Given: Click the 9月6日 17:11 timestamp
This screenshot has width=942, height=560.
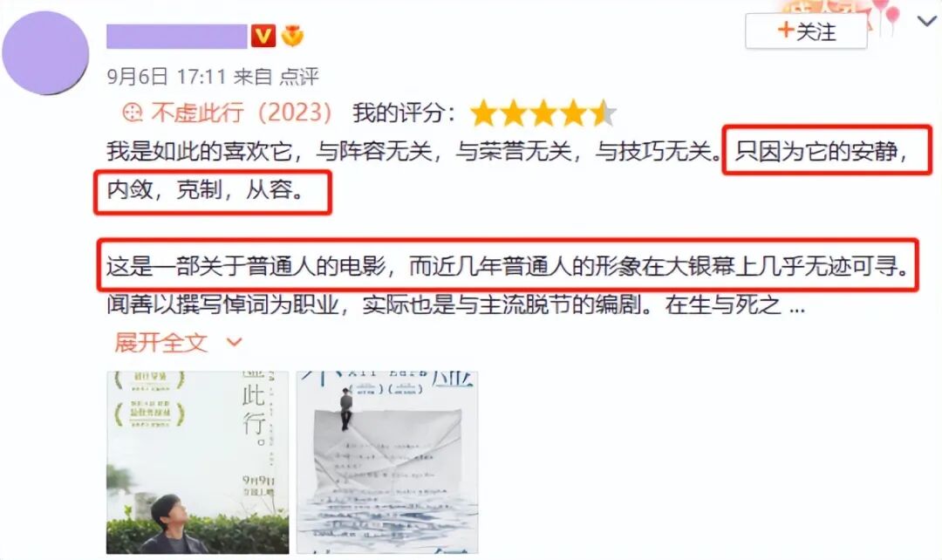Looking at the screenshot, I should pyautogui.click(x=167, y=76).
